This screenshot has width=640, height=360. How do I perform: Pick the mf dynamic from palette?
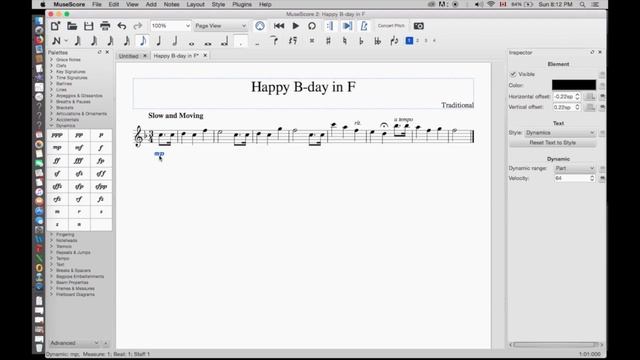click(x=79, y=148)
